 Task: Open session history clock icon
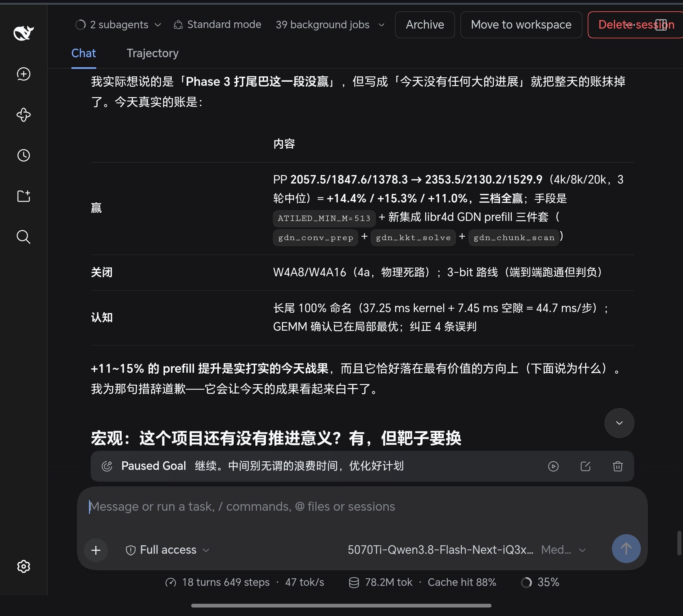pyautogui.click(x=23, y=155)
